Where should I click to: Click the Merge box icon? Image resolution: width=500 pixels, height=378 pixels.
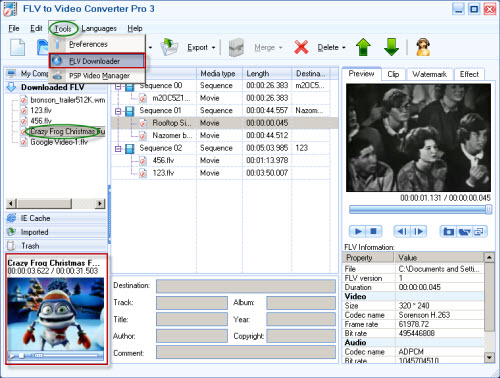point(236,47)
